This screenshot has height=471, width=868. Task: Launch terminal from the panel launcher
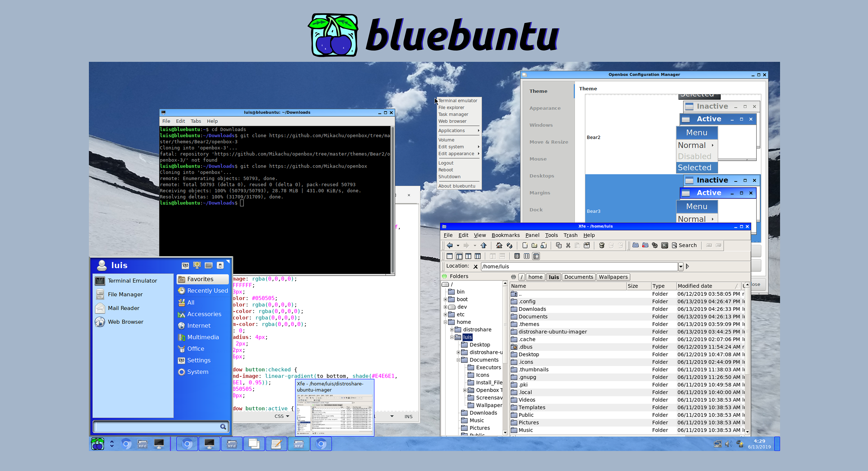(159, 444)
